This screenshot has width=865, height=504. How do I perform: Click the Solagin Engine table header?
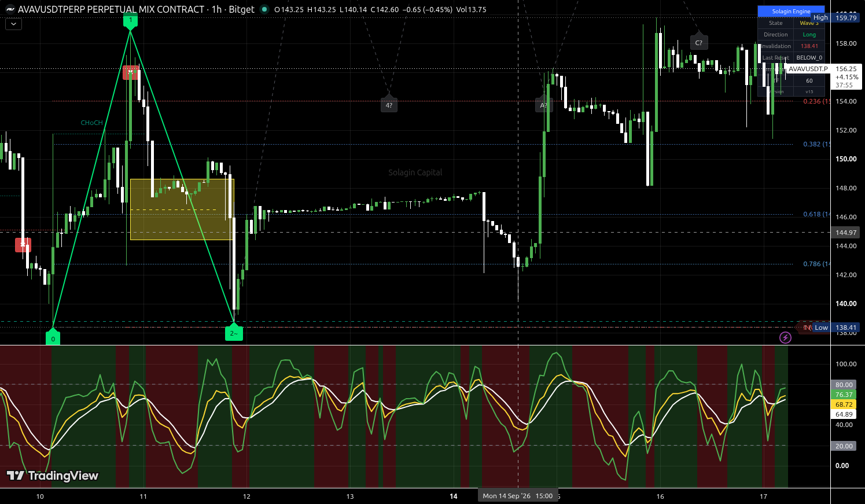point(791,12)
